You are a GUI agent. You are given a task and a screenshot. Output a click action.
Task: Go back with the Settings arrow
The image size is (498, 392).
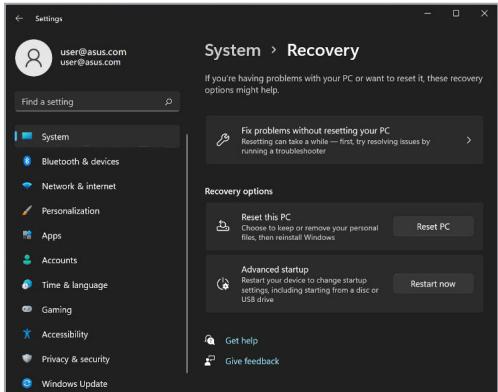19,18
